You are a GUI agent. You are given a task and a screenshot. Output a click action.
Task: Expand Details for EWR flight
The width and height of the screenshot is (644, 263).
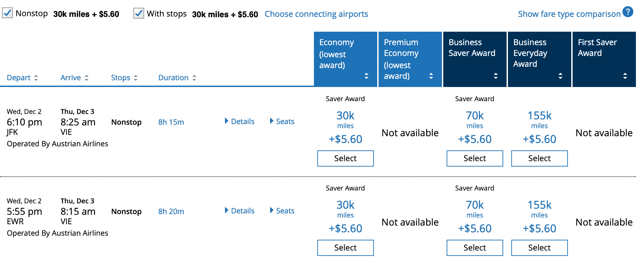pos(239,211)
